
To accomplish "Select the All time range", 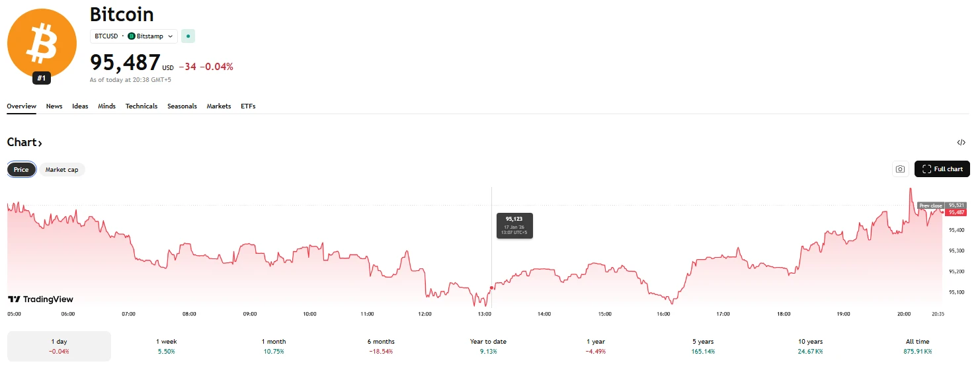I will click(x=917, y=346).
